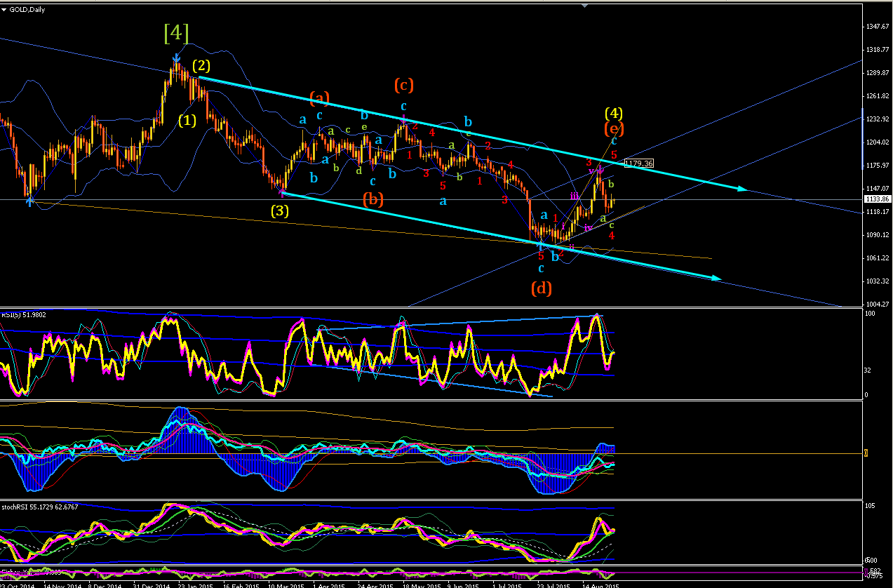Click the blue vertical bar on the price scale
This screenshot has height=588, width=893.
[863, 139]
